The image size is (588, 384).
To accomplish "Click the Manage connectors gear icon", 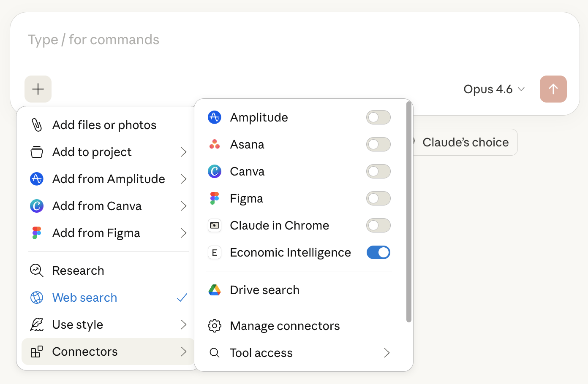I will (215, 326).
